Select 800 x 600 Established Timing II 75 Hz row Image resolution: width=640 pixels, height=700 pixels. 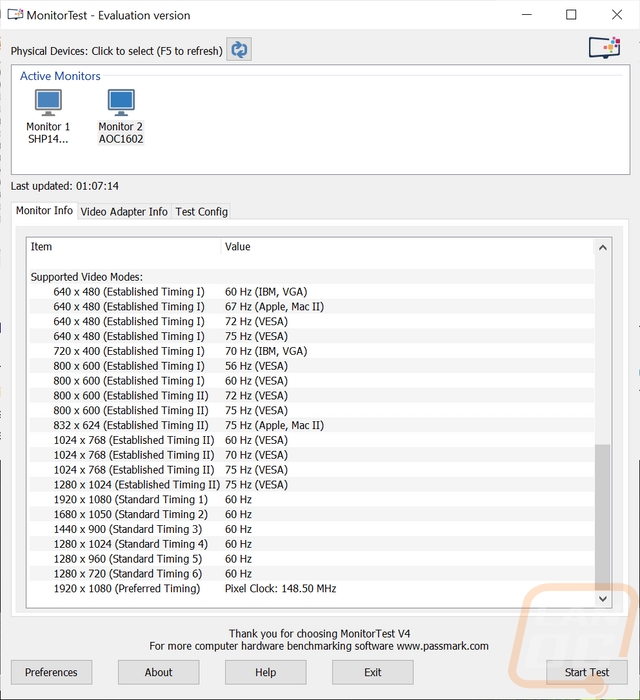(312, 410)
